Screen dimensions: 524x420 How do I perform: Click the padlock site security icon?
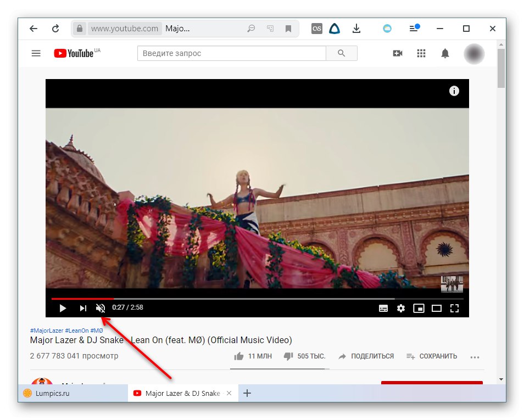[80, 29]
